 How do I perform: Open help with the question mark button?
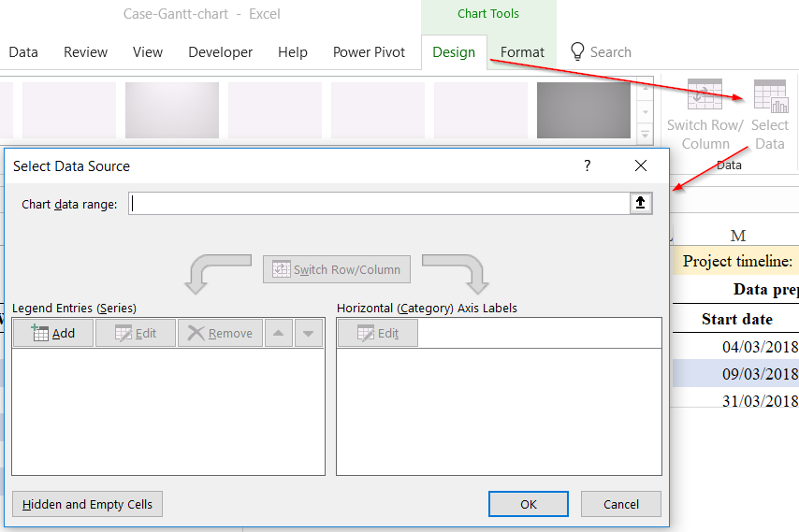click(x=587, y=166)
